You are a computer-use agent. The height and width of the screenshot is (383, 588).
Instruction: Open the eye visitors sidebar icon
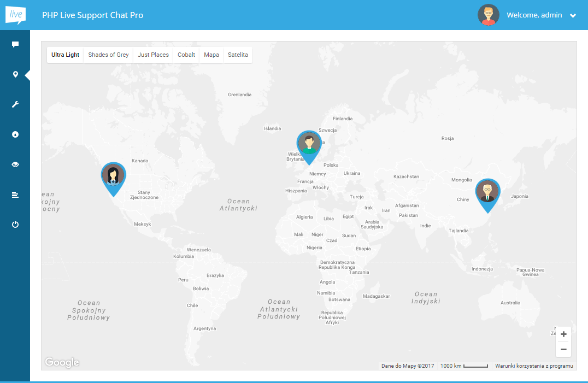[15, 164]
